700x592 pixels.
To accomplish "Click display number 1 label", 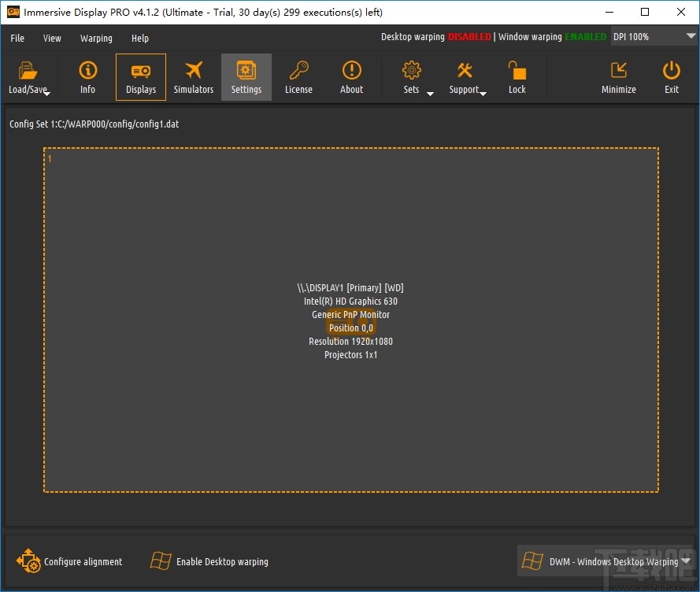I will pyautogui.click(x=50, y=158).
